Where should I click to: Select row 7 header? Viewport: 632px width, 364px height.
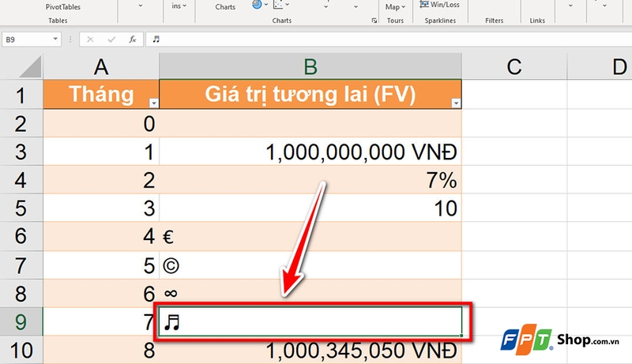(21, 265)
